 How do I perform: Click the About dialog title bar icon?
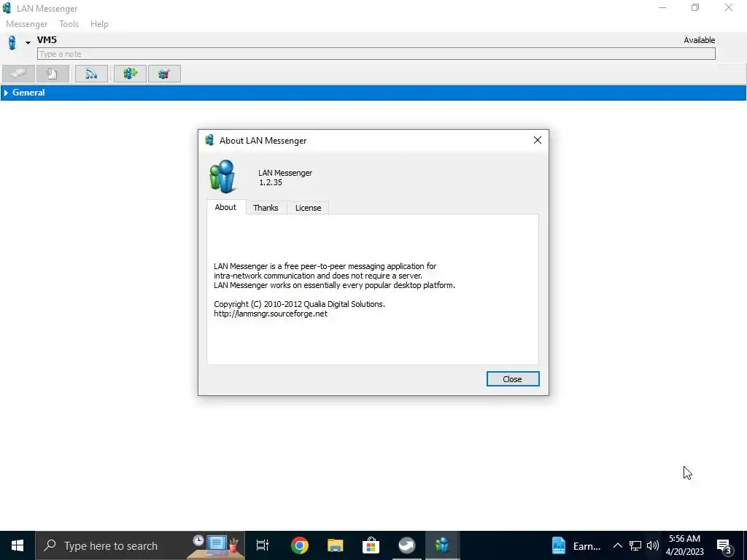[x=209, y=140]
